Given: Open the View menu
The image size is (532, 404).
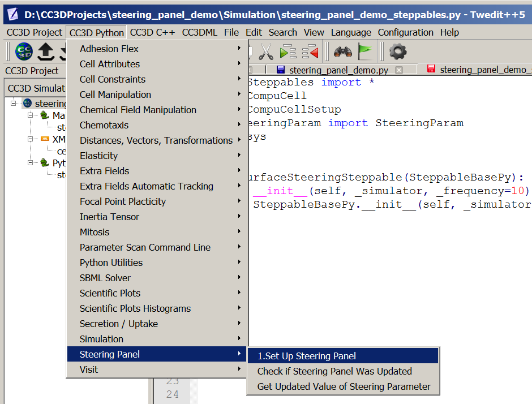Looking at the screenshot, I should (x=314, y=32).
